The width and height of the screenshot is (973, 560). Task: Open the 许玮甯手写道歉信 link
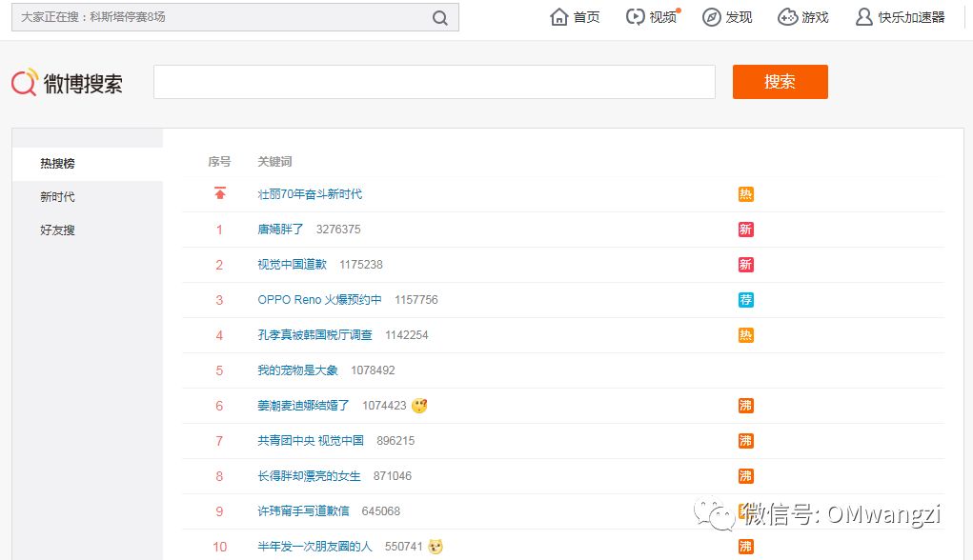coord(303,511)
